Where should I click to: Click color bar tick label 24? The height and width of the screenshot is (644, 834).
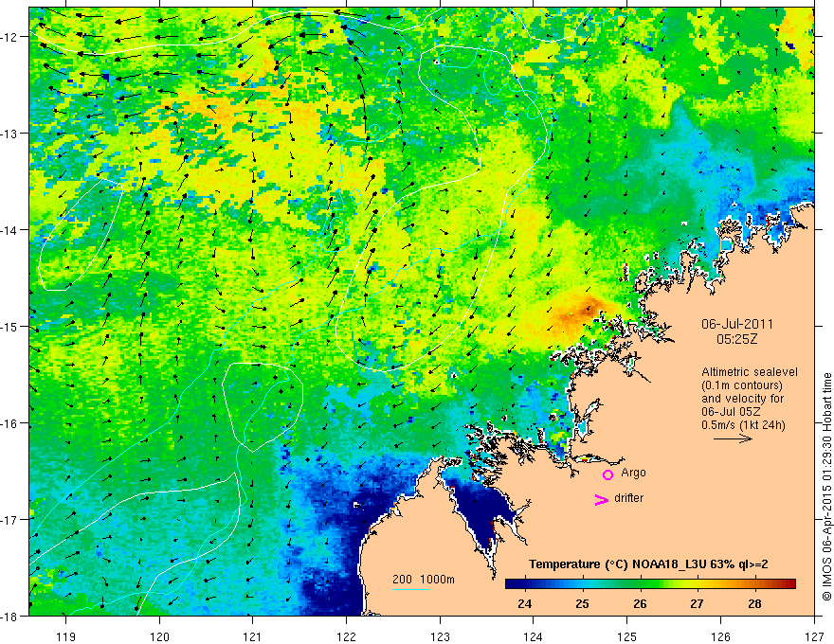coord(524,603)
